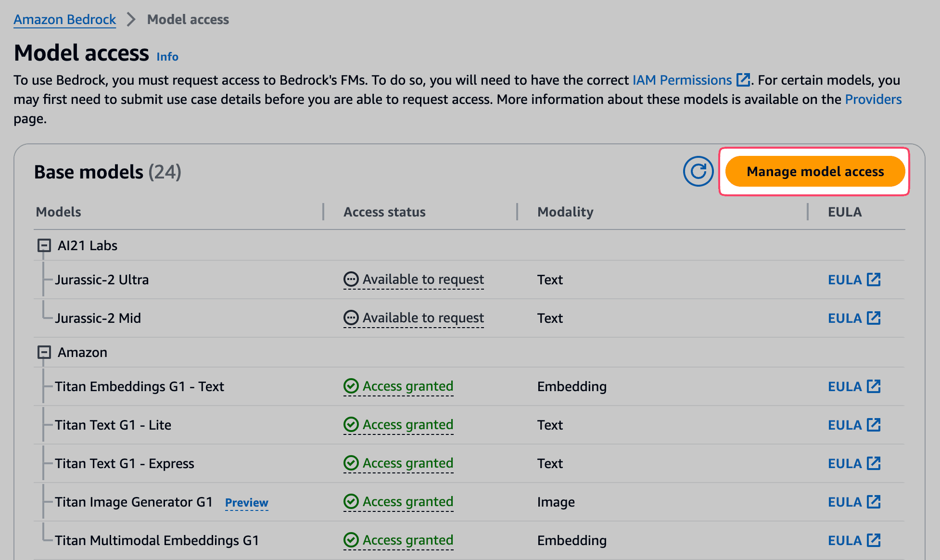Image resolution: width=940 pixels, height=560 pixels.
Task: Select the Titan Image Generator G1 model name
Action: click(134, 502)
